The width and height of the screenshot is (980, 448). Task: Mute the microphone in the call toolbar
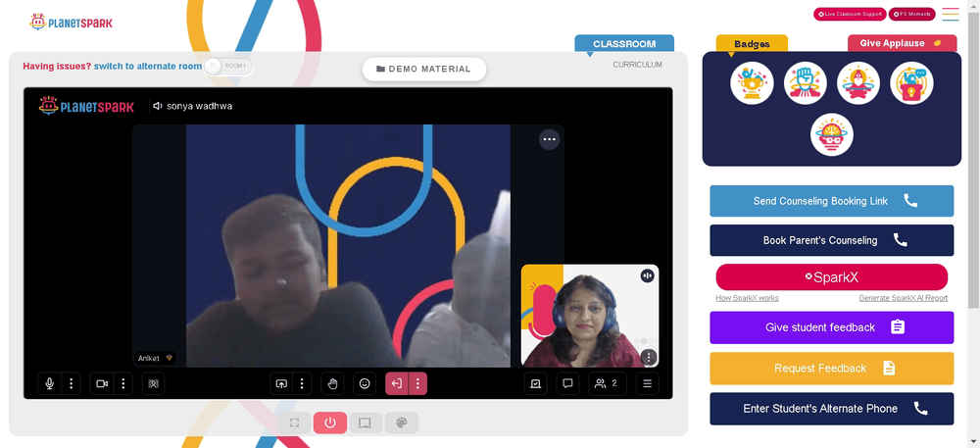tap(49, 383)
